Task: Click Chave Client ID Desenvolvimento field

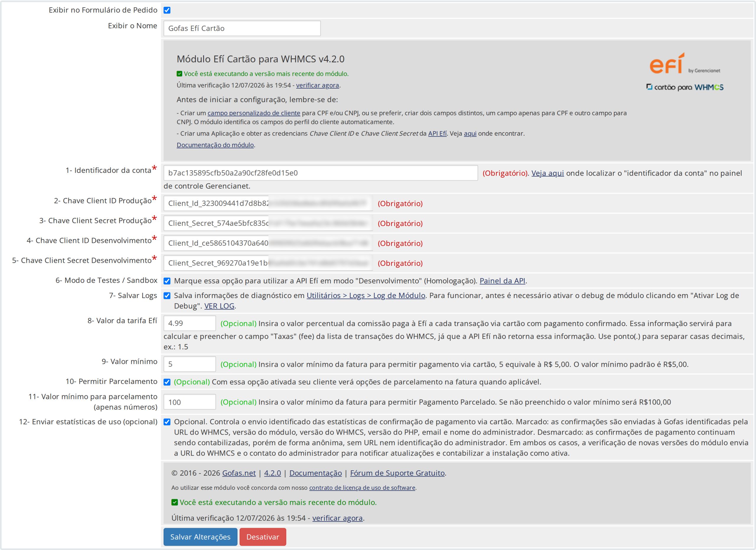Action: click(268, 243)
